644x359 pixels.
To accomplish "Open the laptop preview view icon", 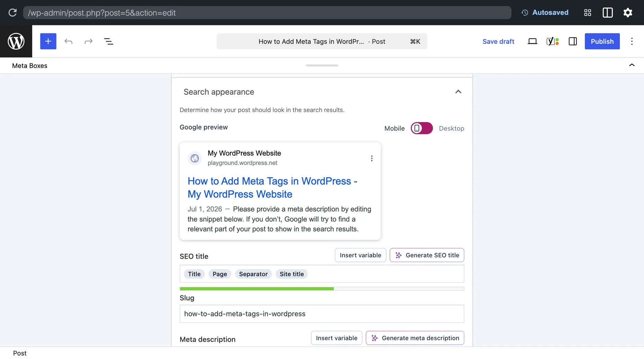I will click(x=533, y=41).
